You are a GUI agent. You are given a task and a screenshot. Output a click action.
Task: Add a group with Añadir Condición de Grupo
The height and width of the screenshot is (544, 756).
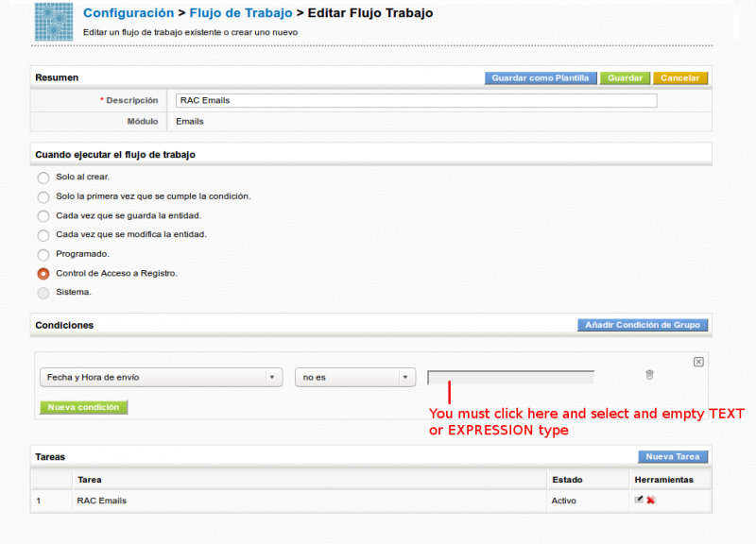pyautogui.click(x=643, y=325)
